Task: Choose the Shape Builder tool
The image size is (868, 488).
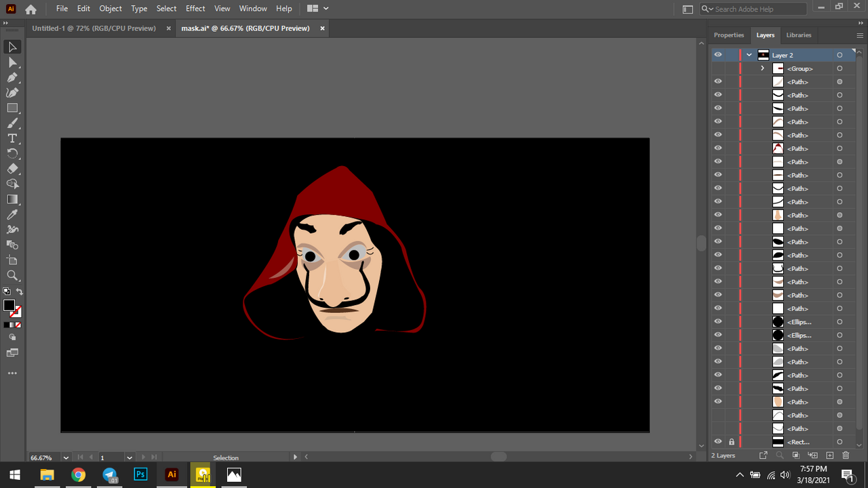Action: [x=12, y=184]
